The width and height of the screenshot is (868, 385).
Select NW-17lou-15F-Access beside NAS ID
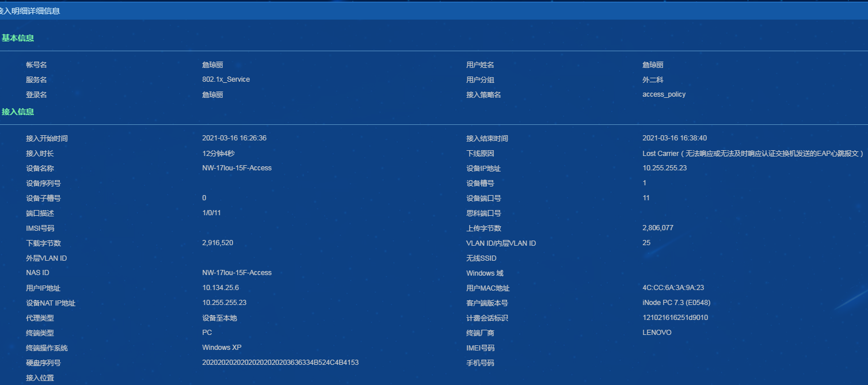click(237, 273)
